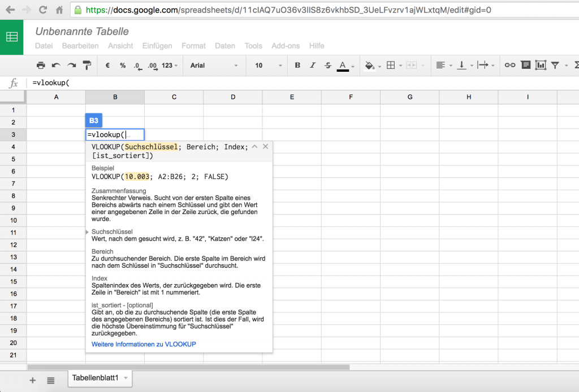
Task: Click the insert chart icon
Action: pos(541,65)
